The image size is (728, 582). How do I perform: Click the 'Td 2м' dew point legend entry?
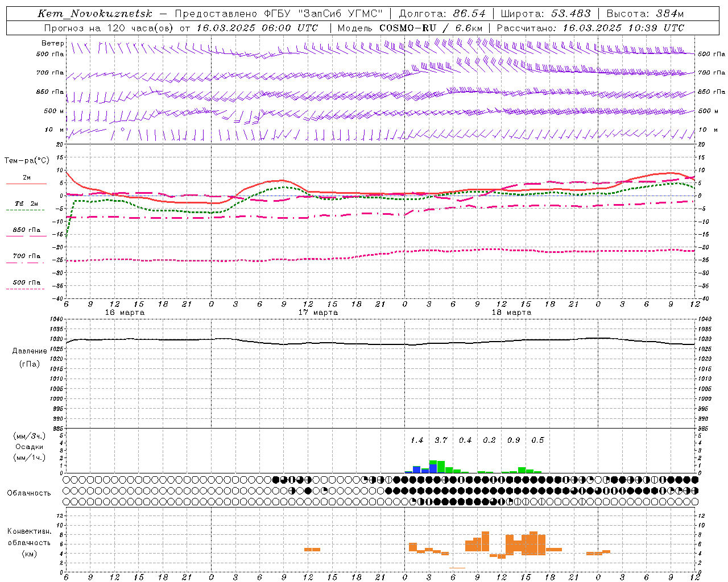27,203
